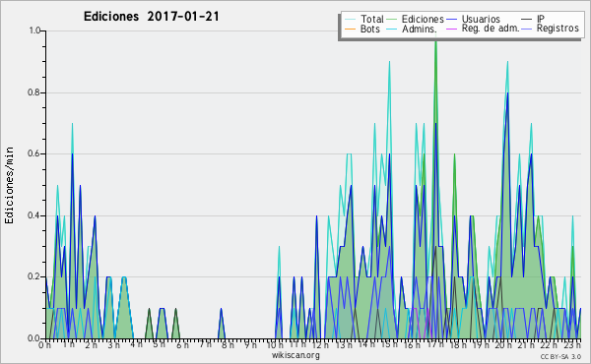Click the CC BY-SA 3.0 license text
591x364 pixels.
[560, 356]
